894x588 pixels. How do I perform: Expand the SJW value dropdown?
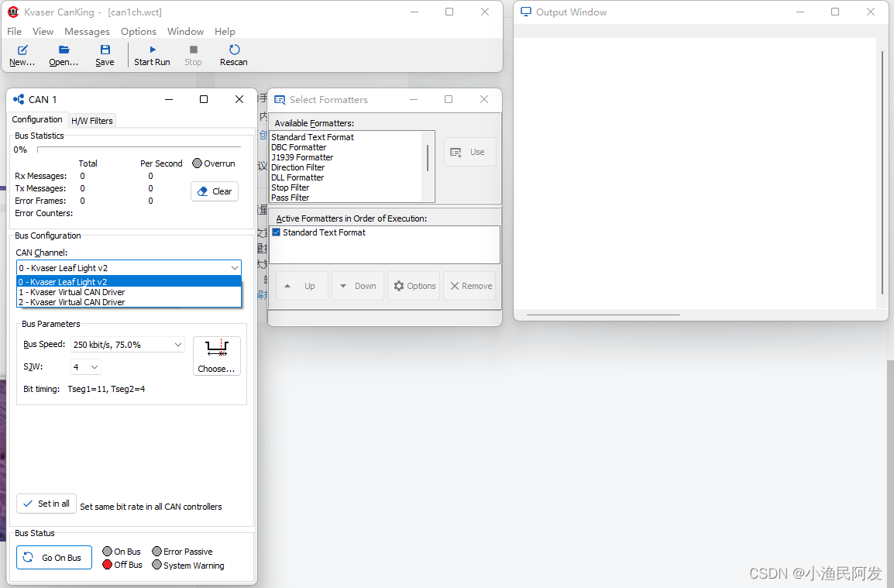pyautogui.click(x=95, y=366)
